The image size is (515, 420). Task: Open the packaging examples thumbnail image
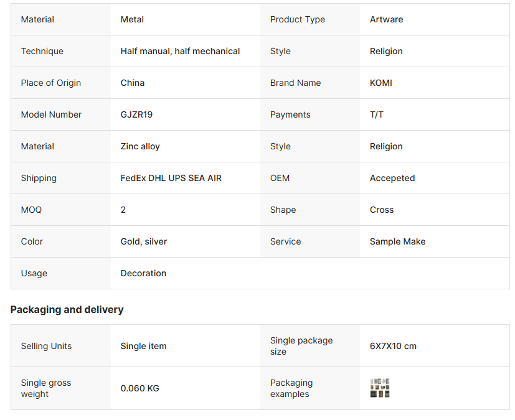pyautogui.click(x=380, y=388)
